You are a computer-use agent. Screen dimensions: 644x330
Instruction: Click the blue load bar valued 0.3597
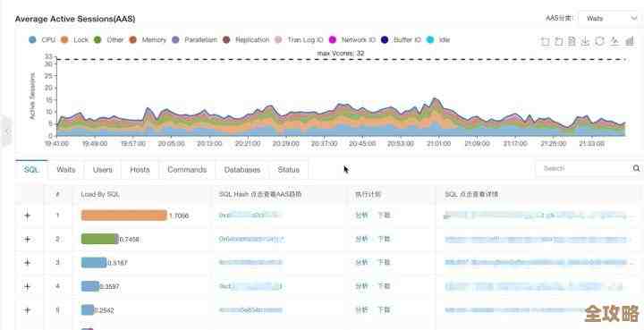(x=90, y=286)
